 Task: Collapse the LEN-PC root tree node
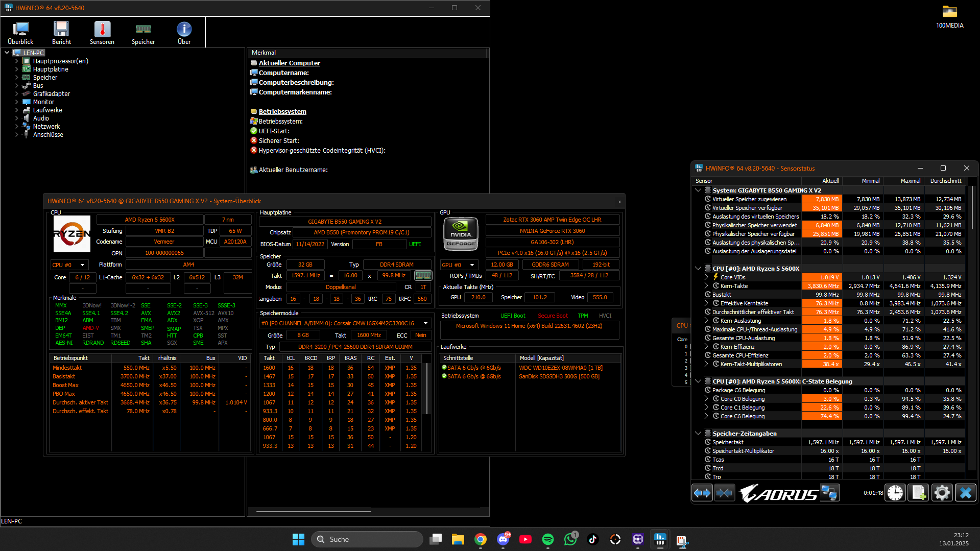7,53
